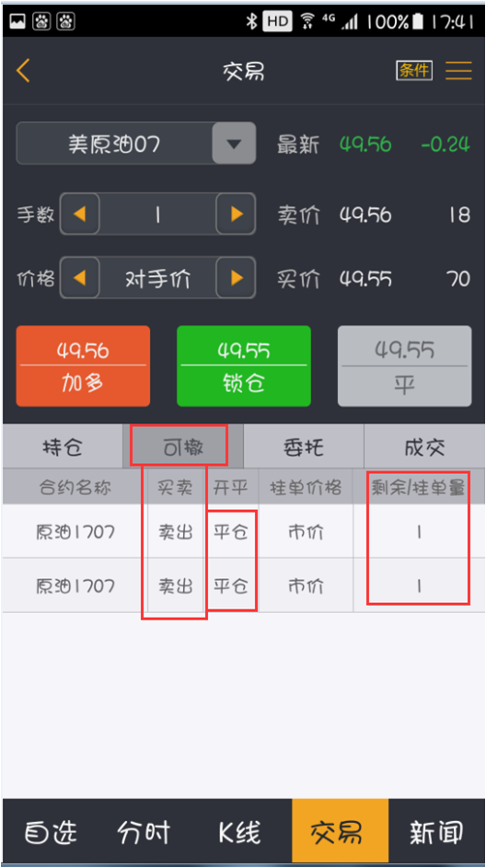Open the hamburger menu icon

click(458, 71)
